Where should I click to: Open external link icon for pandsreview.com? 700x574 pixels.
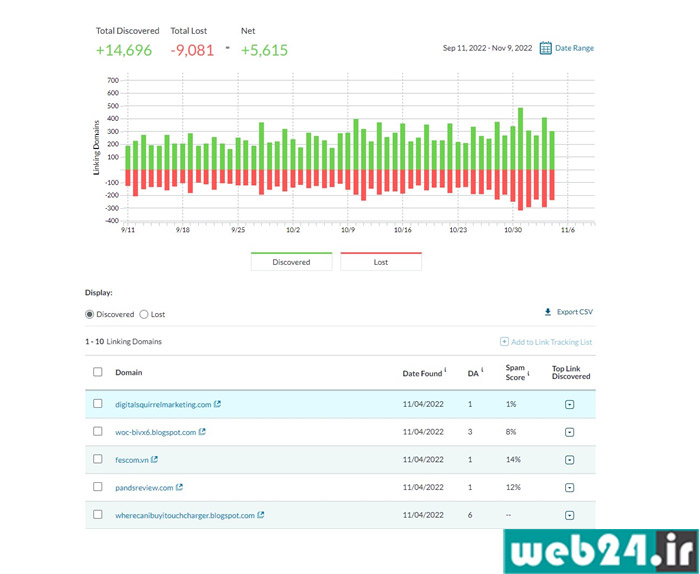pos(179,487)
